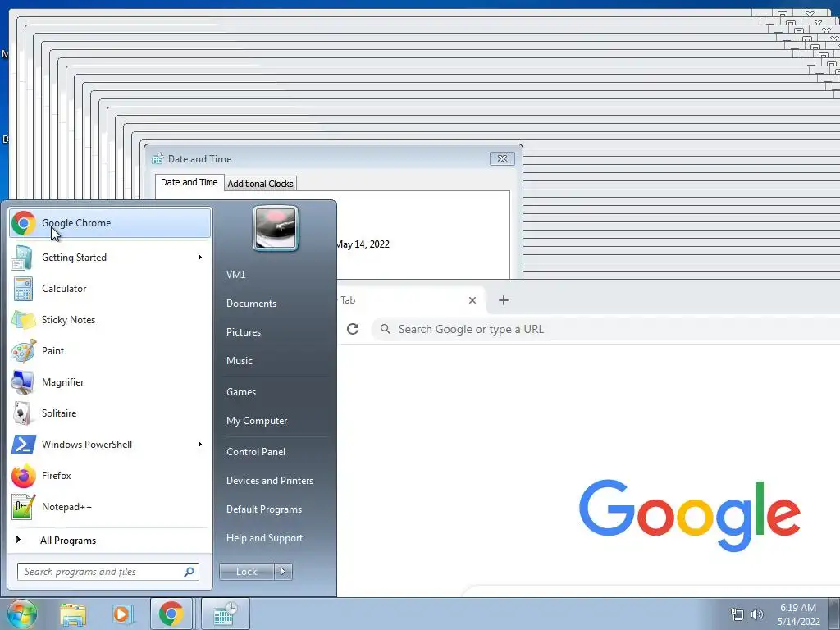
Task: Open a new Chrome tab
Action: tap(503, 300)
